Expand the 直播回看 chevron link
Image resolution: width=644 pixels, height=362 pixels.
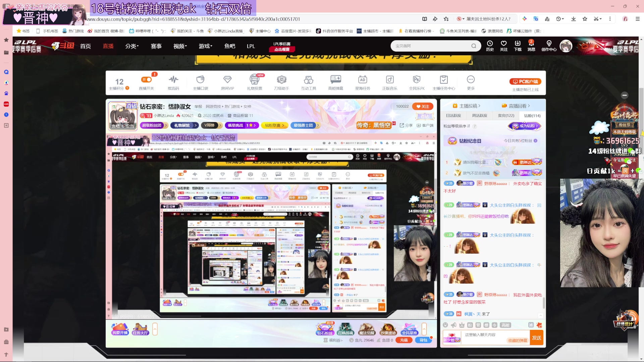516,106
